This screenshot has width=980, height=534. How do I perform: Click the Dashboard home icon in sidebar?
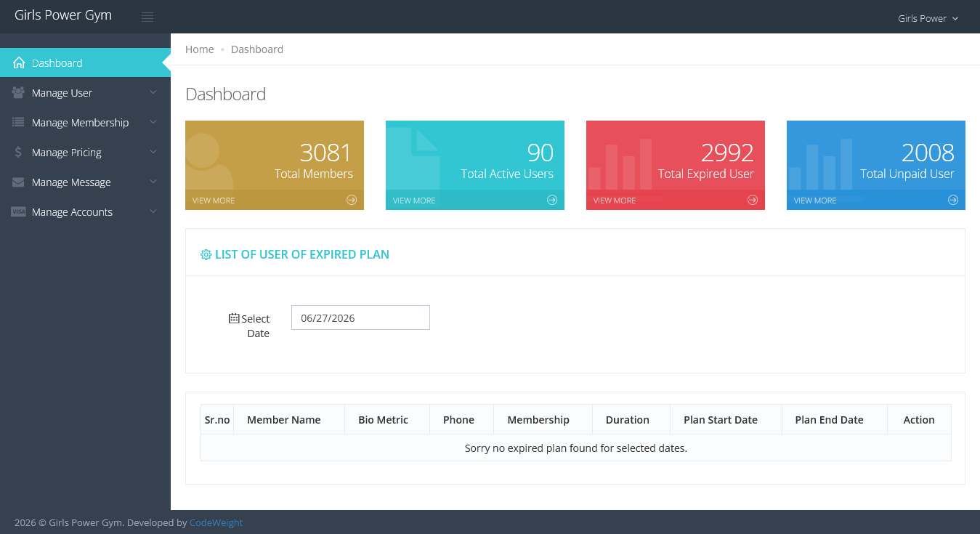[19, 63]
